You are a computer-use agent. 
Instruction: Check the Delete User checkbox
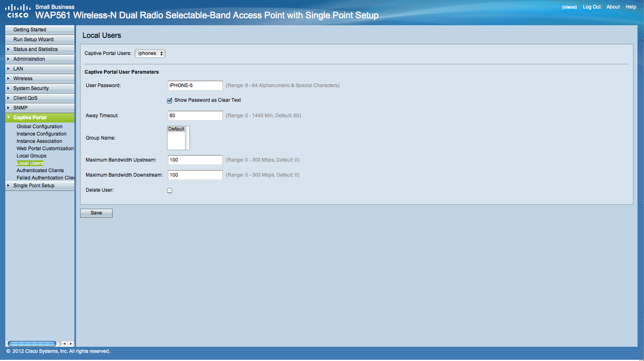coord(170,190)
